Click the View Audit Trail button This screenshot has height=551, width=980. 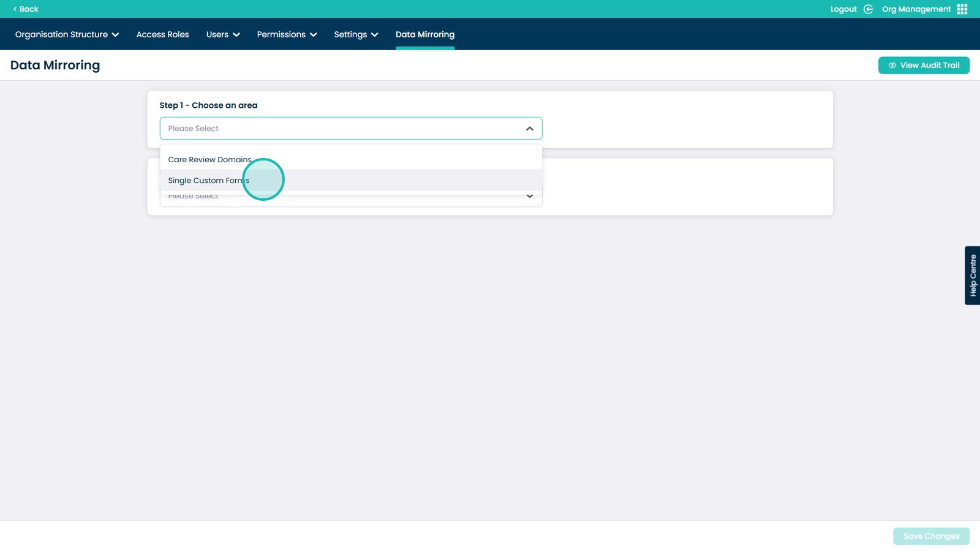924,66
